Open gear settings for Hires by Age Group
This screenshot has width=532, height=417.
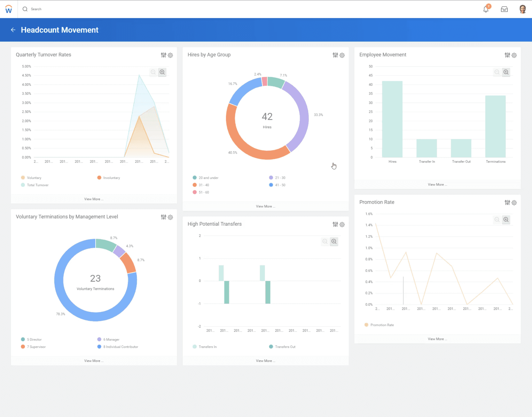point(342,55)
